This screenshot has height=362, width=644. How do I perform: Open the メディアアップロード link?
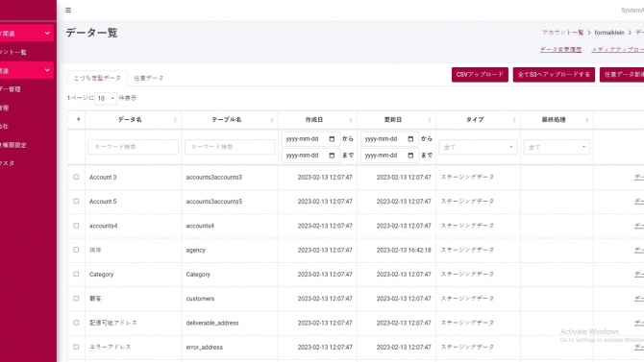(x=618, y=50)
